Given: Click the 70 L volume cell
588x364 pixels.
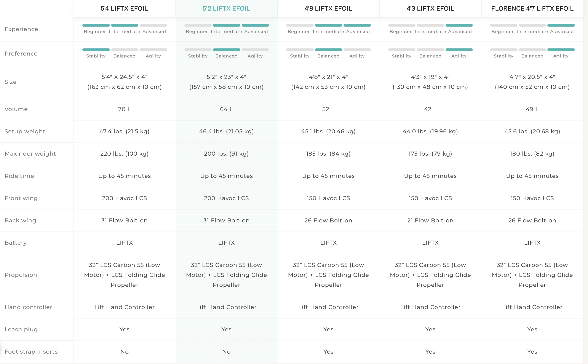Looking at the screenshot, I should click(x=125, y=109).
